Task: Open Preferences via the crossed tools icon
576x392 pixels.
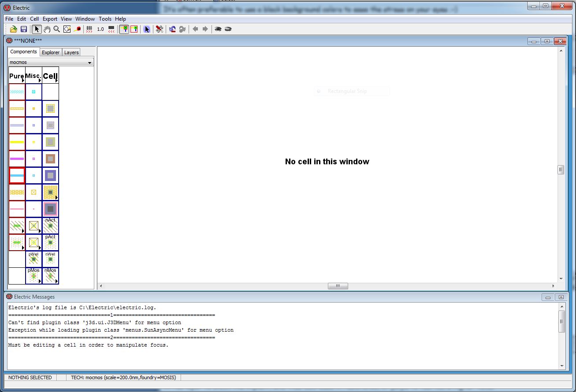Action: click(x=160, y=29)
